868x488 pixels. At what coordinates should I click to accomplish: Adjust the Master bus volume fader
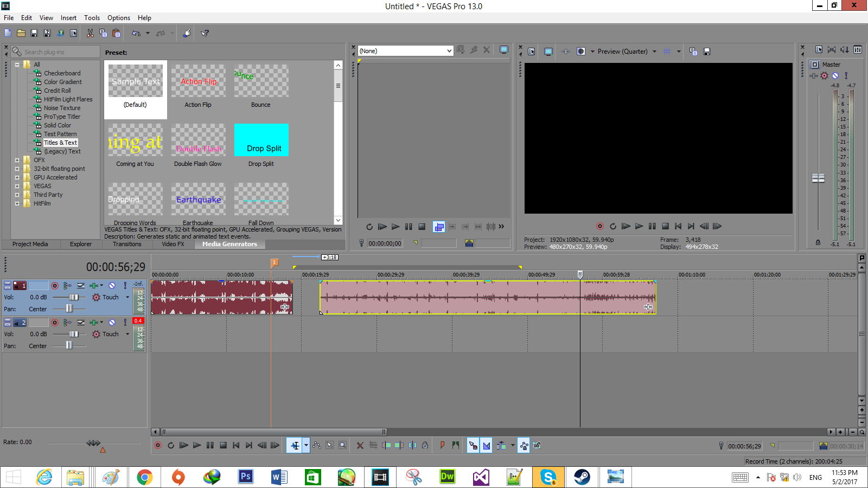(818, 178)
